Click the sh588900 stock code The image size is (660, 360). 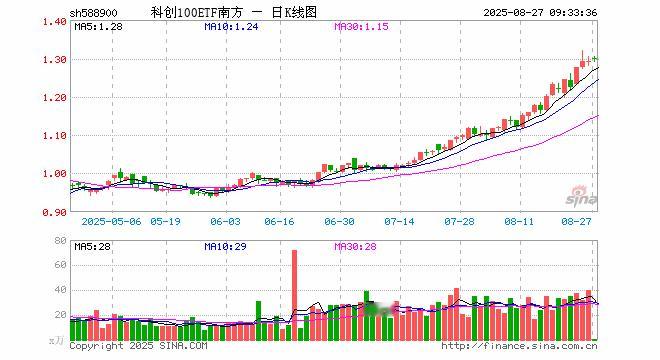pos(93,13)
